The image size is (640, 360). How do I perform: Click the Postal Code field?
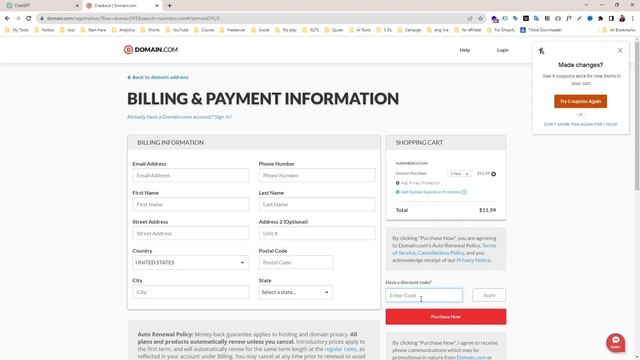(296, 262)
